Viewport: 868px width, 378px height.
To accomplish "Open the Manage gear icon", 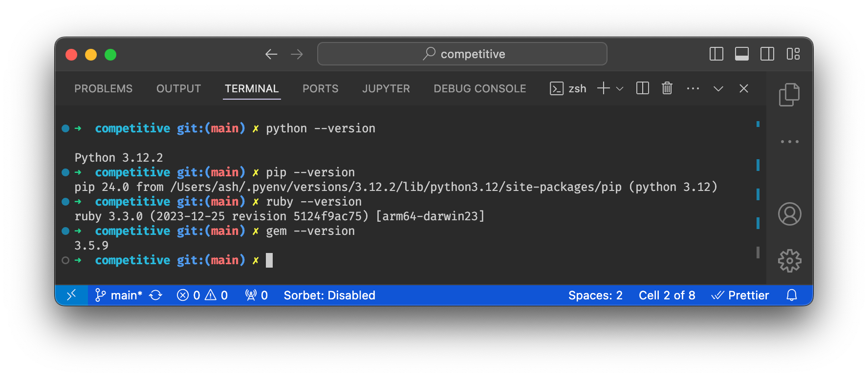I will pyautogui.click(x=790, y=261).
